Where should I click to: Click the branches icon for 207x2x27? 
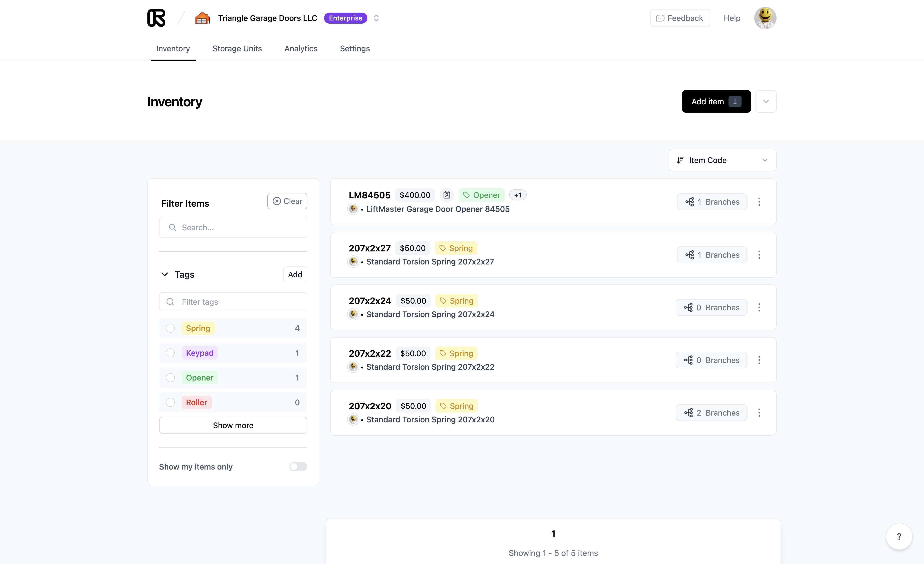[x=689, y=254]
